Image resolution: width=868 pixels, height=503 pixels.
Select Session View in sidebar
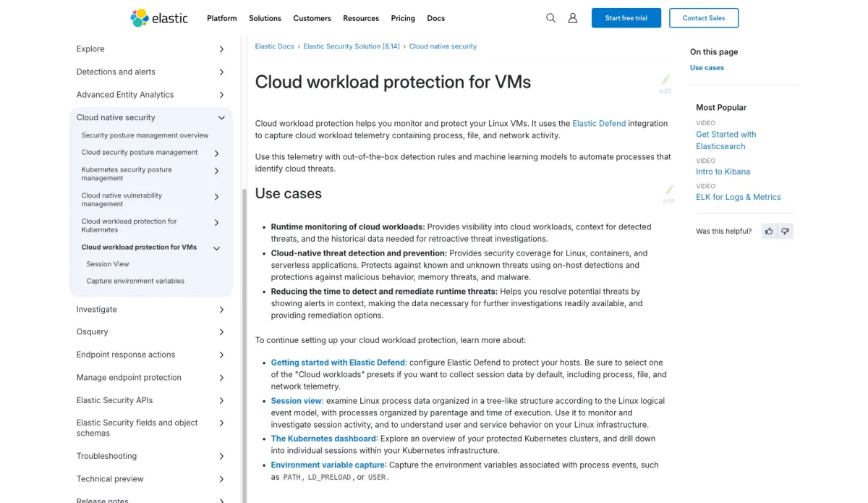click(x=108, y=264)
